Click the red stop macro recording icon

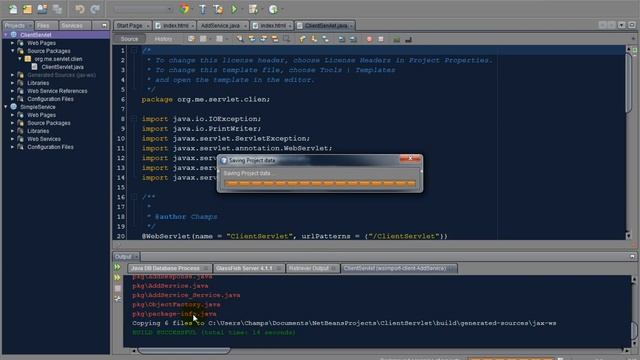(x=369, y=39)
